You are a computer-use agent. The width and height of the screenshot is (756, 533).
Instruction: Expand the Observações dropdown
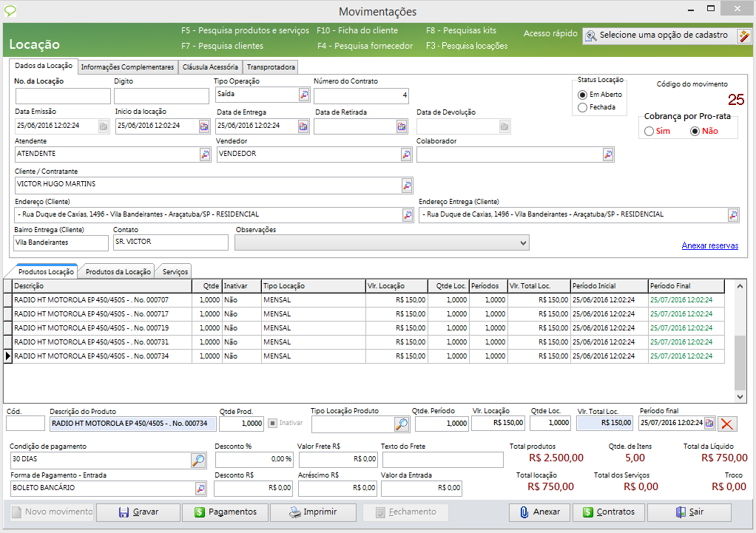pyautogui.click(x=524, y=243)
